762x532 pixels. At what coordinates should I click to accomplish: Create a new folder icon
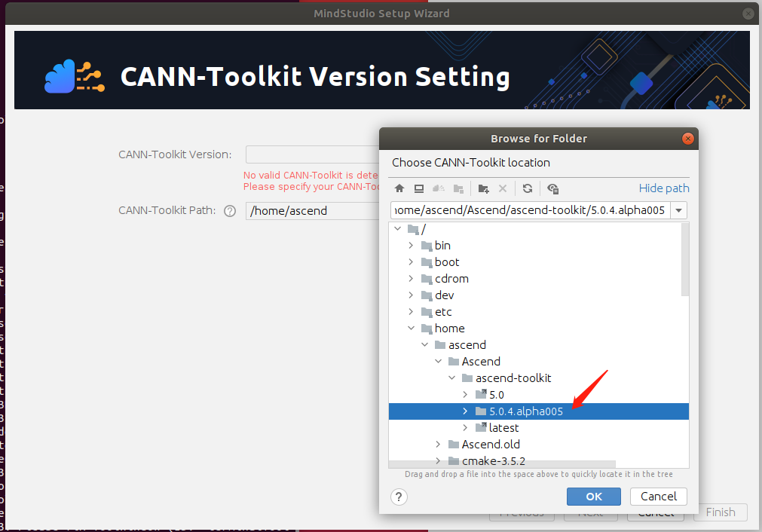(483, 188)
